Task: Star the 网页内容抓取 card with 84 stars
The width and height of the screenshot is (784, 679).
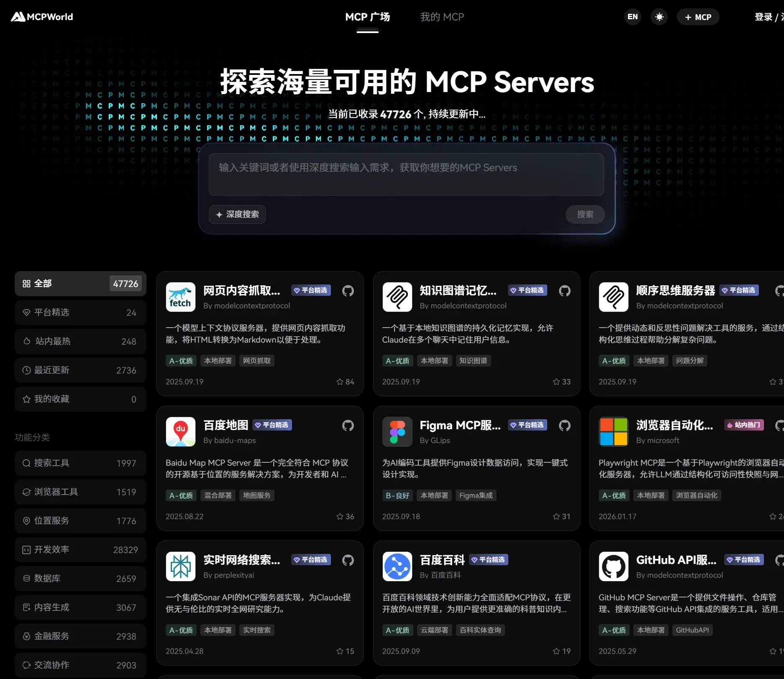Action: [340, 382]
